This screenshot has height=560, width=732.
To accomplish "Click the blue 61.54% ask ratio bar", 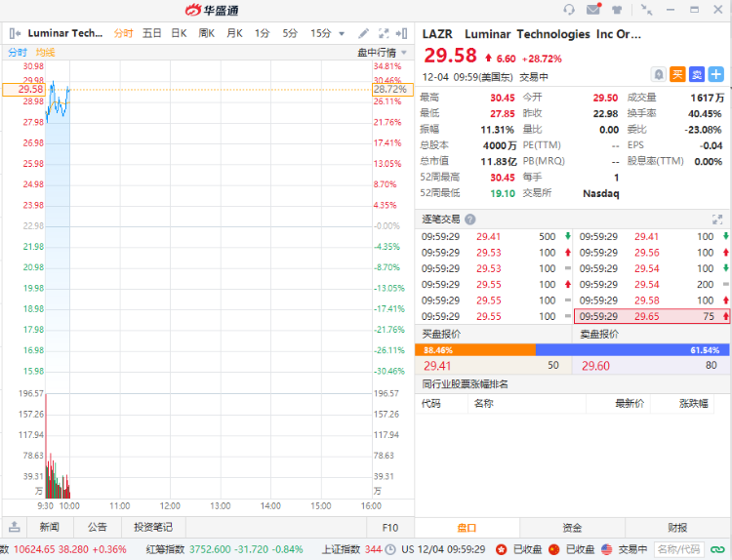I will click(632, 350).
